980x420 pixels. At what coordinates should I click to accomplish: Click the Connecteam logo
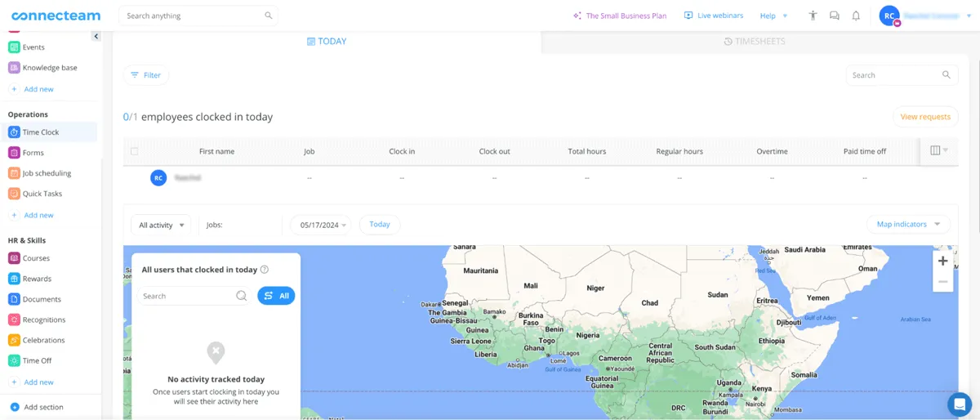click(x=56, y=16)
